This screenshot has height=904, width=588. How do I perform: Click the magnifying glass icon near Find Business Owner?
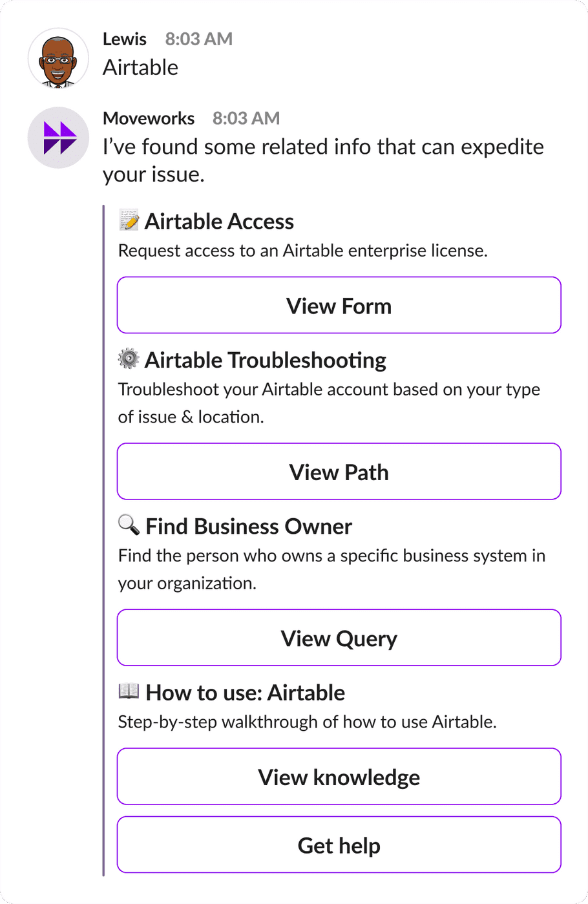point(129,525)
